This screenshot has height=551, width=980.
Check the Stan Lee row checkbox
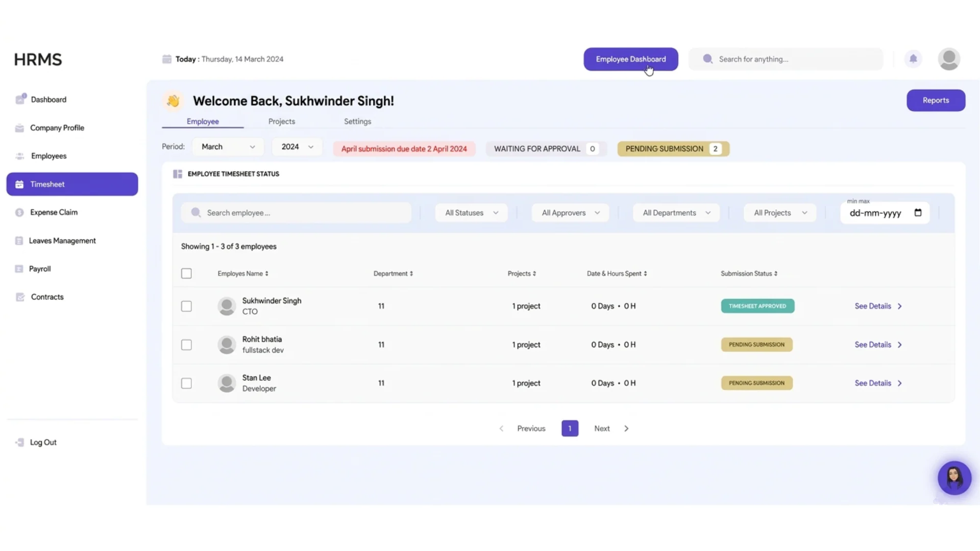[x=186, y=383]
